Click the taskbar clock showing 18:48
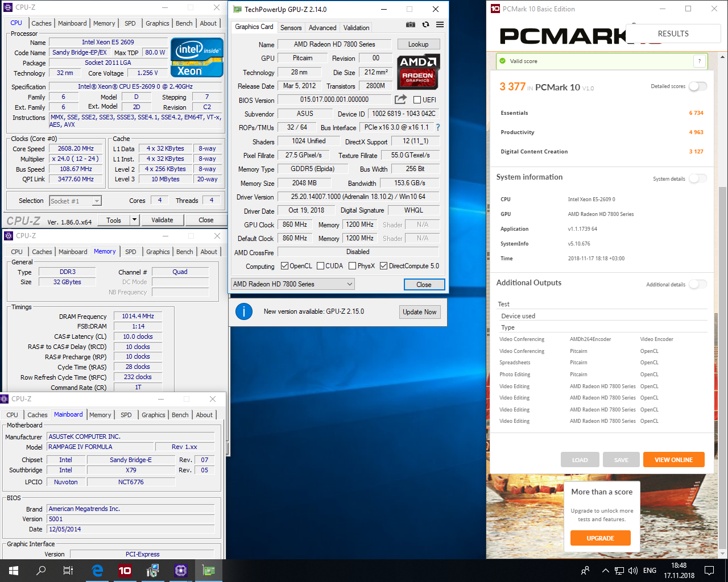728x582 pixels. (x=679, y=571)
